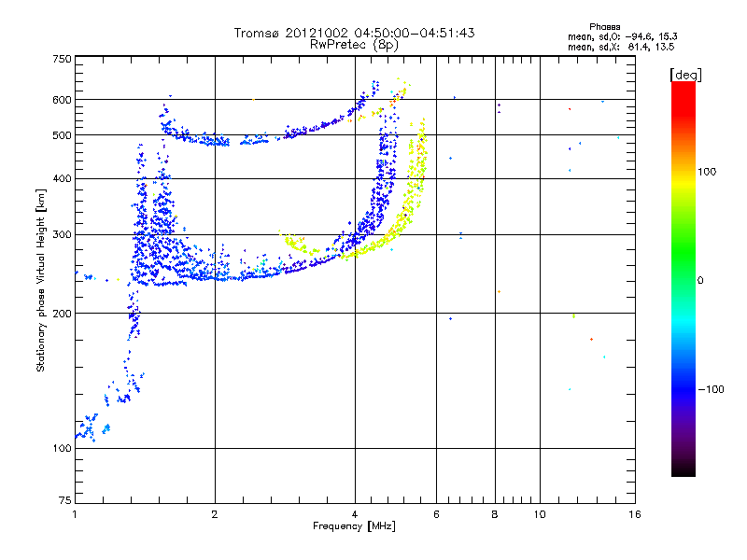Click the x-axis title 'Frequency [MHz]'
Image resolution: width=747 pixels, height=560 pixels.
click(x=354, y=526)
